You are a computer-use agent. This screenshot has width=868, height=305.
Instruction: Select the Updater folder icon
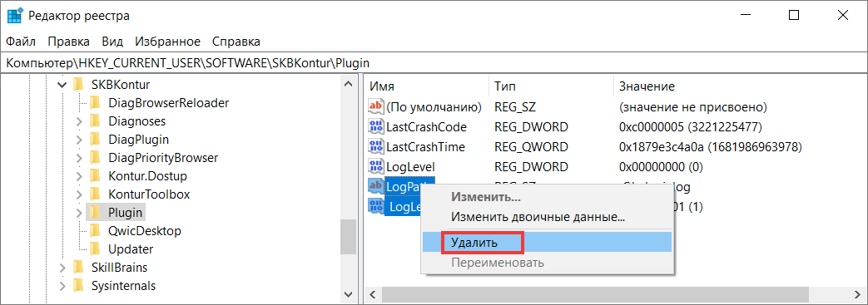click(x=95, y=249)
